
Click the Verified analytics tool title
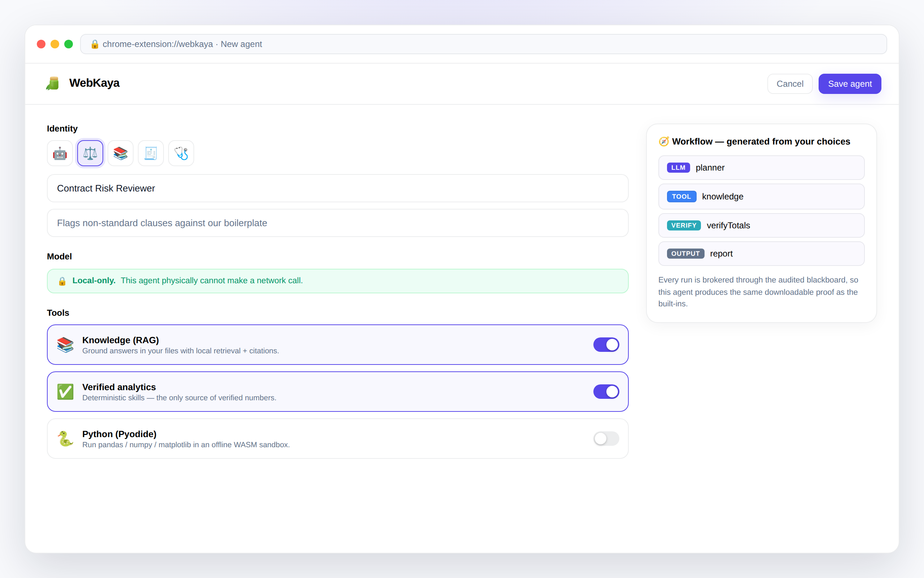point(119,387)
